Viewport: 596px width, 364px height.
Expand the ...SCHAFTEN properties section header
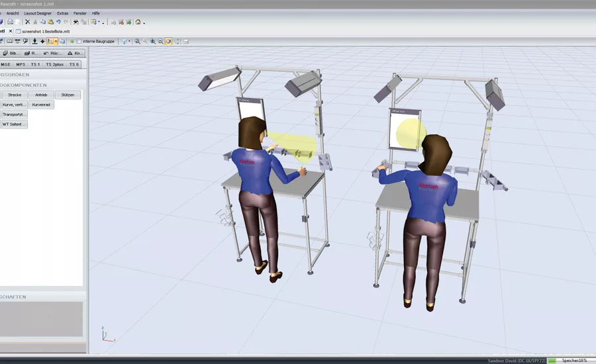coord(43,296)
